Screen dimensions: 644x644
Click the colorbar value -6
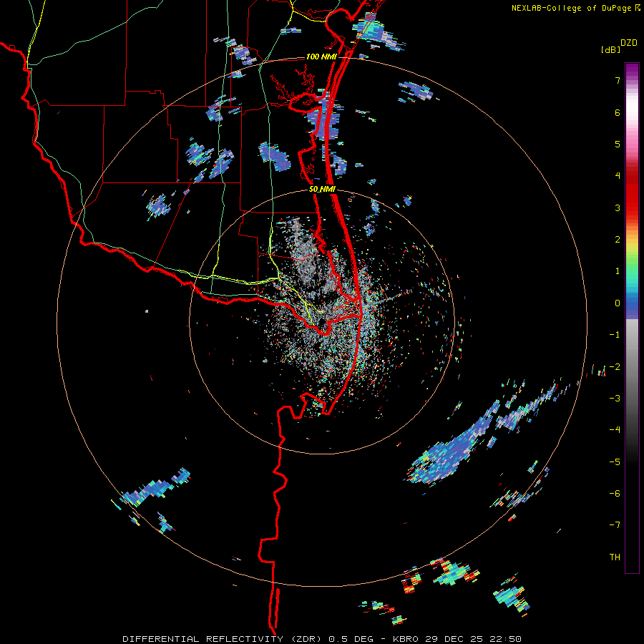coord(615,494)
